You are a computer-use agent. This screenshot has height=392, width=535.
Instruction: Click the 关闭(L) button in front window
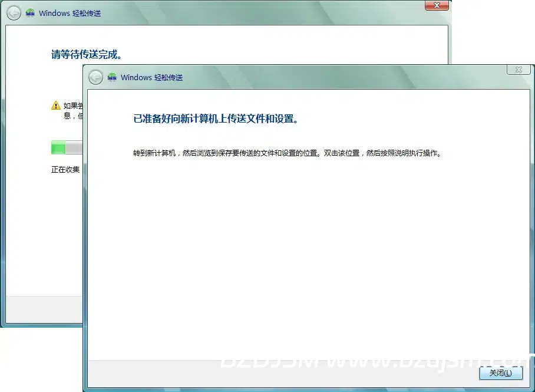tap(501, 373)
